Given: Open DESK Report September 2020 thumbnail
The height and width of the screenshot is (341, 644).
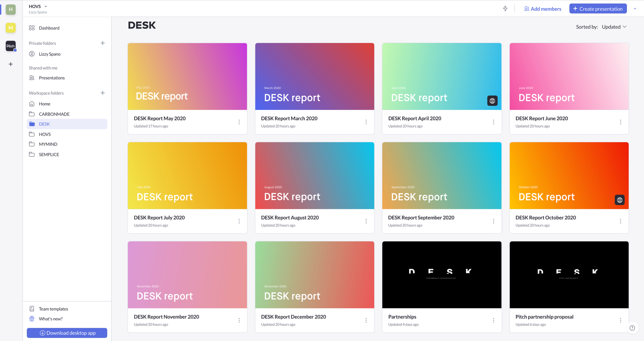Looking at the screenshot, I should pos(442,176).
